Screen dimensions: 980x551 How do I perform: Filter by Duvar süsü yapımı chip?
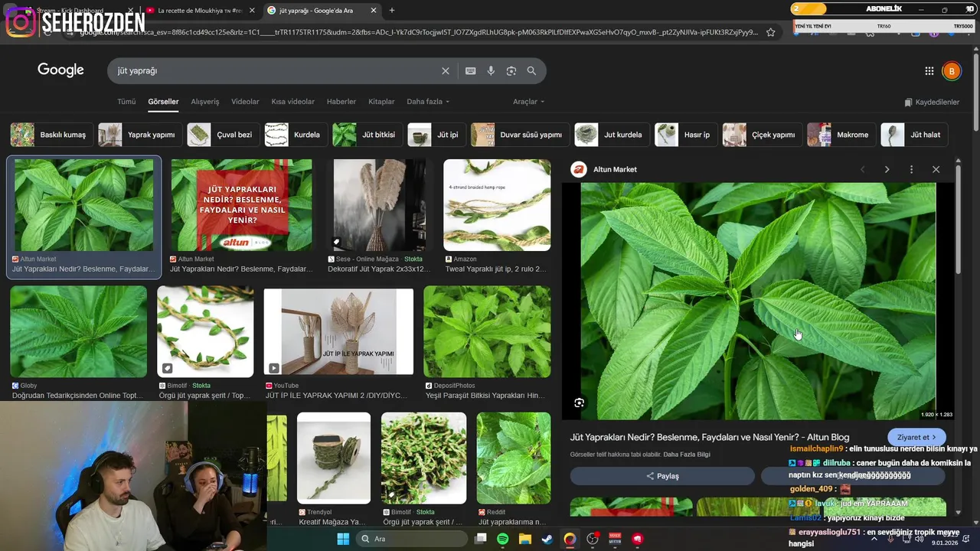coord(521,135)
